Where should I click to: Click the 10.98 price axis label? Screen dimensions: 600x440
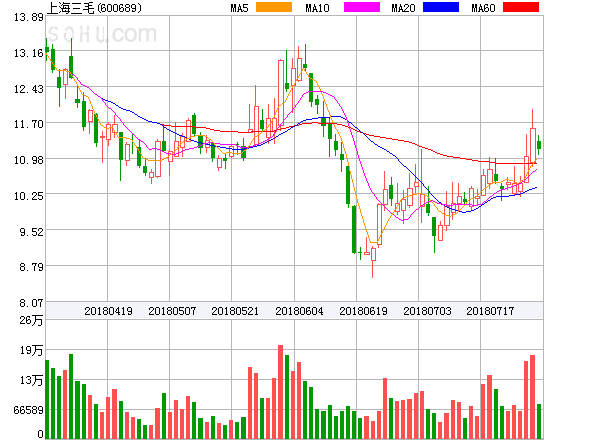(x=29, y=160)
